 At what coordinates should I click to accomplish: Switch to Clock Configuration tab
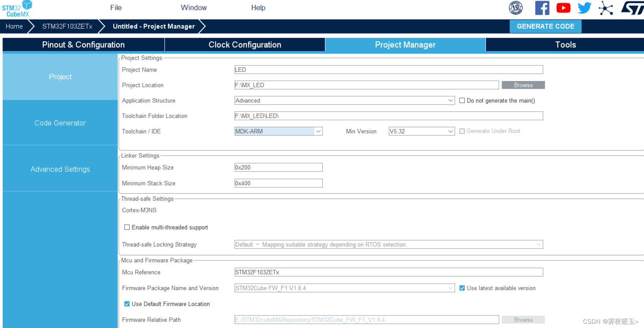coord(245,45)
